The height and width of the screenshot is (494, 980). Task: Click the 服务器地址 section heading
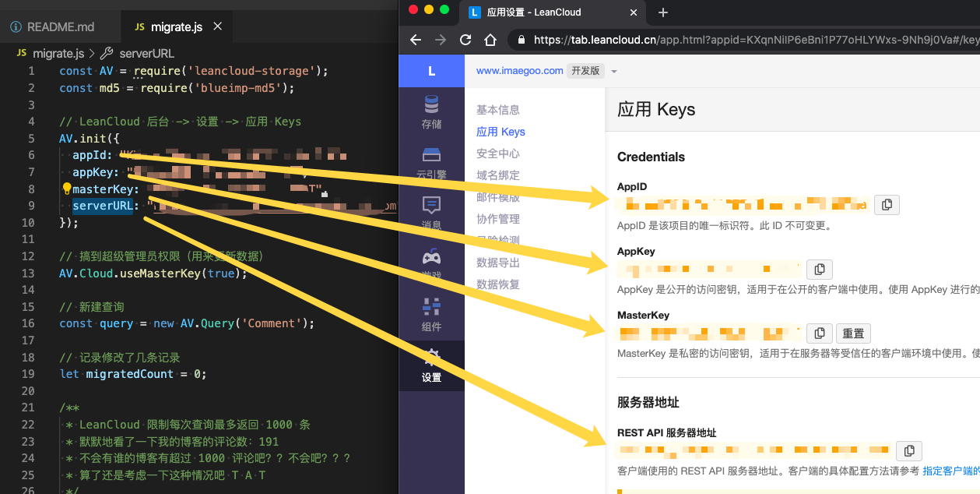coord(648,403)
